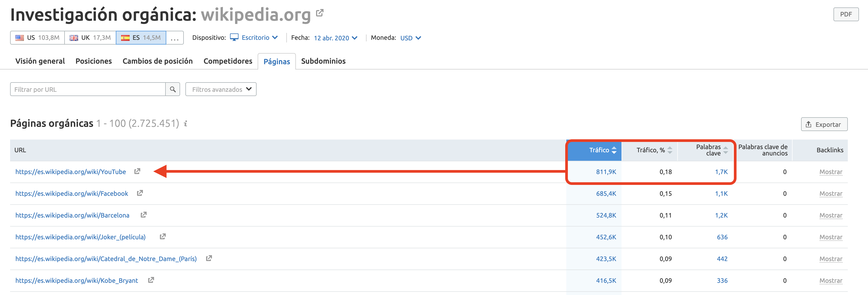This screenshot has height=295, width=868.
Task: Open the Kobe_Bryant wiki link
Action: coord(77,280)
